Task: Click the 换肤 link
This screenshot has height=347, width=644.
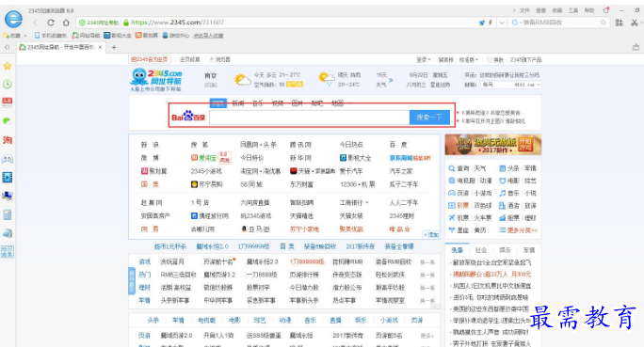Action: [x=495, y=60]
